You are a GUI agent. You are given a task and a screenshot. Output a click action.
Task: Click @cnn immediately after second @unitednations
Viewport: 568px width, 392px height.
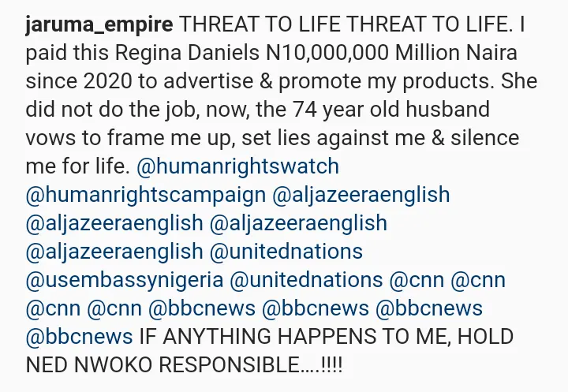[x=417, y=280]
